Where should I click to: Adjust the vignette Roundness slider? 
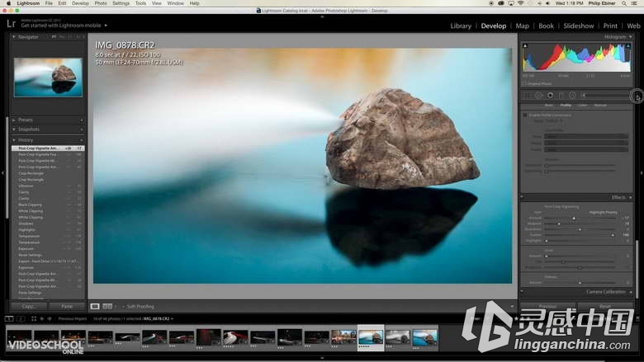580,229
